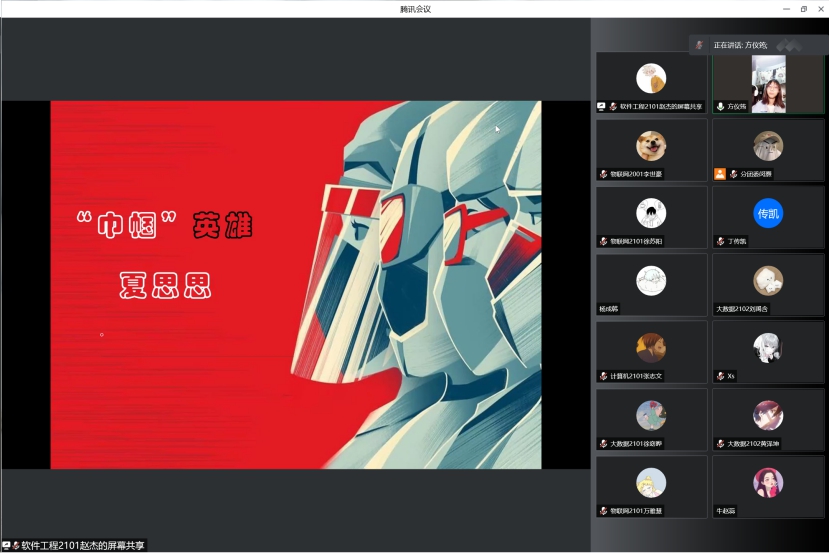Select the Sailor Moon avatar
Viewport: 830px width, 553px height.
coord(651,483)
